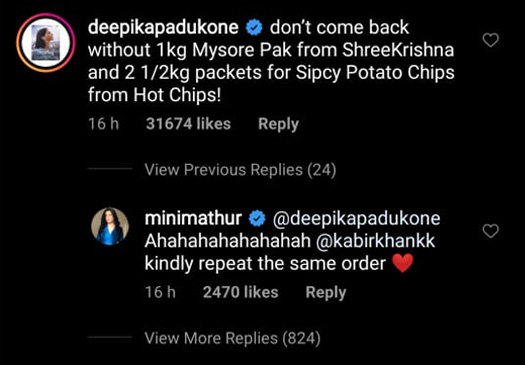Open deepikapadukone's story from her profile picture
The width and height of the screenshot is (525, 365).
click(x=46, y=43)
